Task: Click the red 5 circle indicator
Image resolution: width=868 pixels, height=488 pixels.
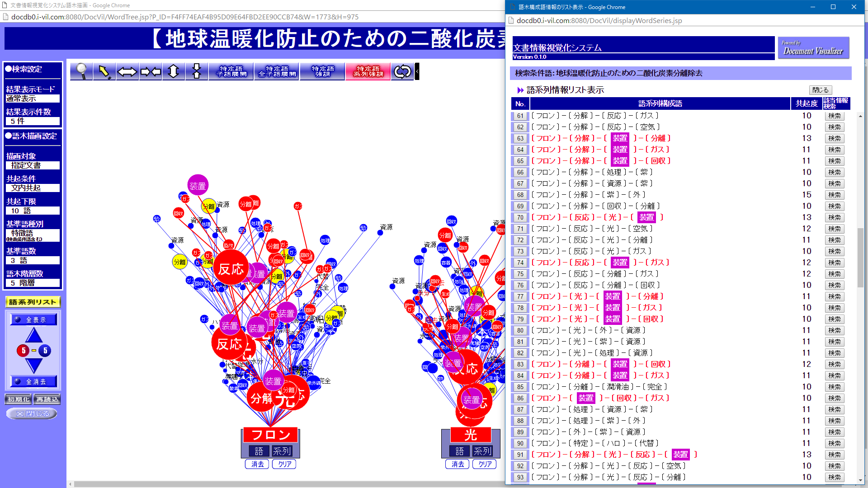Action: point(23,351)
